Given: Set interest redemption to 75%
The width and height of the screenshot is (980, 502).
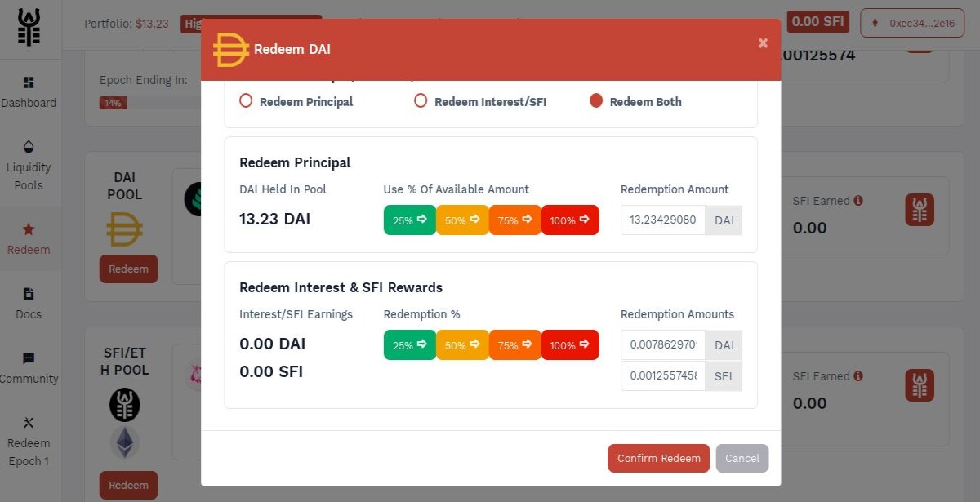Looking at the screenshot, I should coord(515,344).
